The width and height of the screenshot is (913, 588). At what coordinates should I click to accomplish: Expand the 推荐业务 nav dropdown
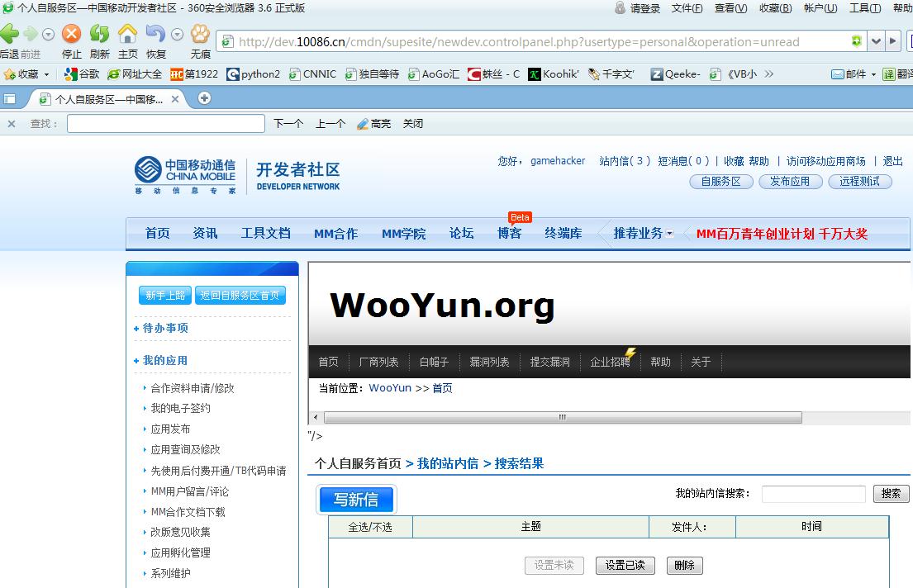pos(669,234)
